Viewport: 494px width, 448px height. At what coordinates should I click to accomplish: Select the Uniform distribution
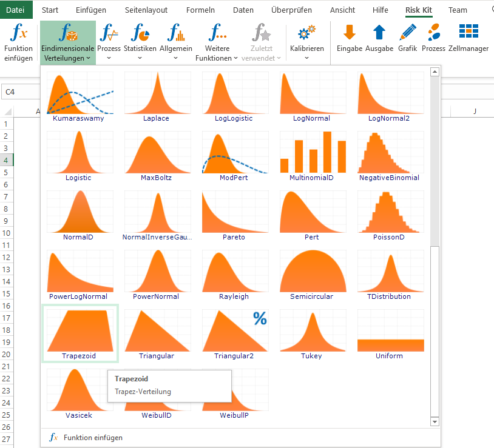[x=390, y=335]
